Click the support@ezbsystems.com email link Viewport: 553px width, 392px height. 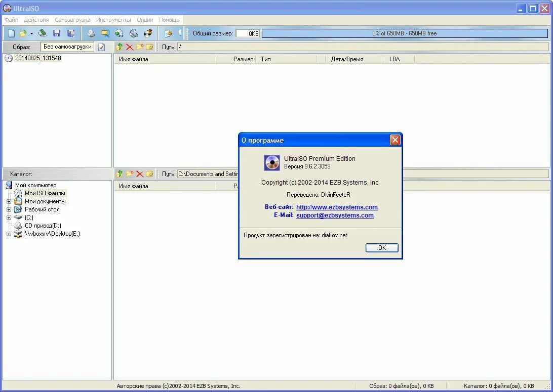335,215
